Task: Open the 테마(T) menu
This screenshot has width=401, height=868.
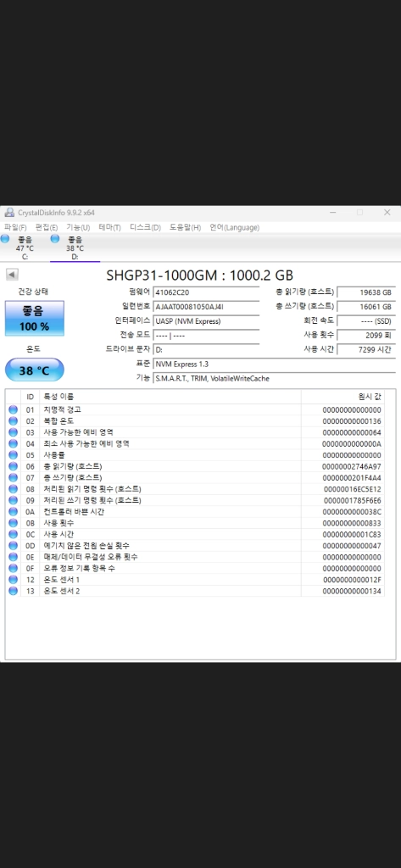Action: 109,227
